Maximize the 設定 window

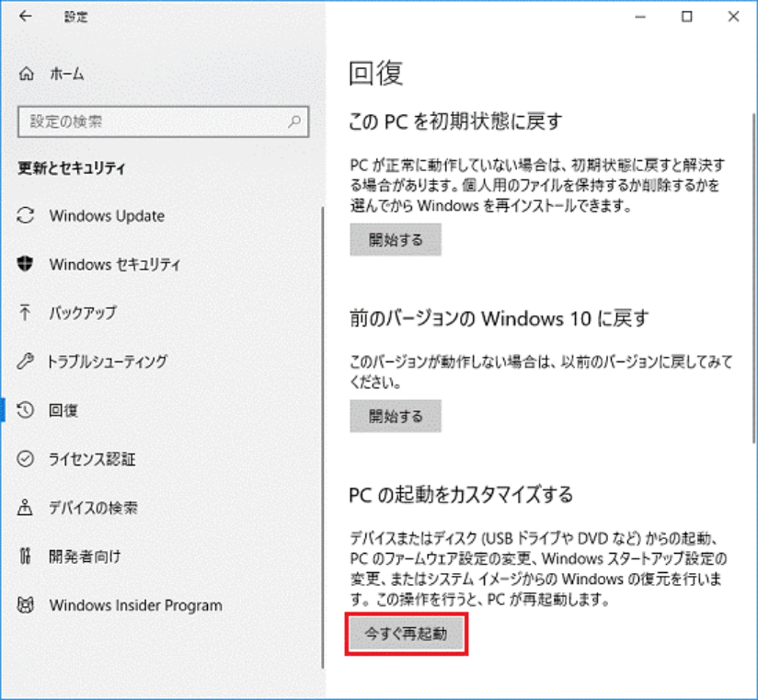[686, 17]
